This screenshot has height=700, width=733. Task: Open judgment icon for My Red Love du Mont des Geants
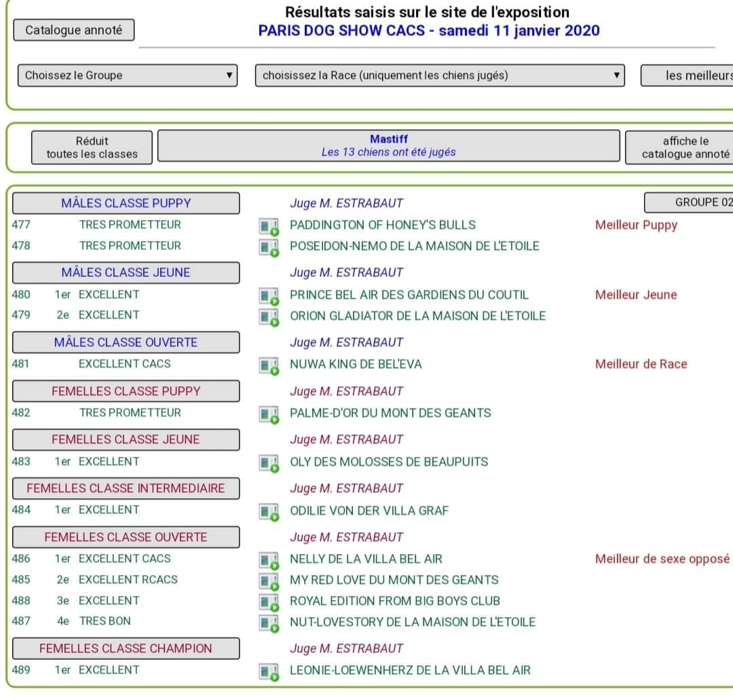pyautogui.click(x=269, y=581)
